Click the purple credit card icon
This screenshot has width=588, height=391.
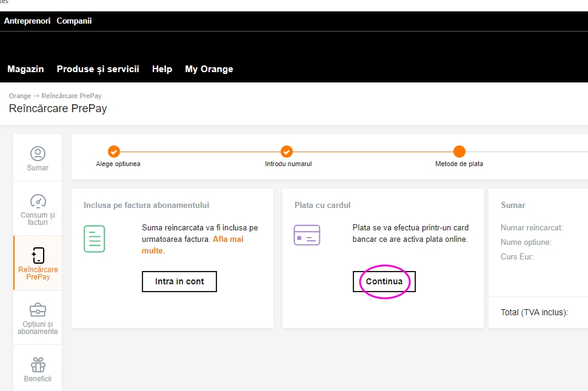tap(307, 235)
